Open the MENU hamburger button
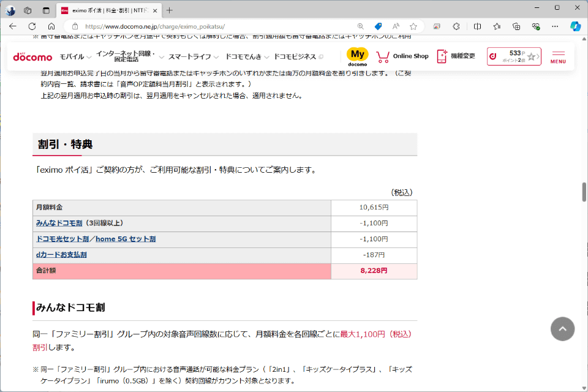Viewport: 588px width, 392px height. coord(557,56)
